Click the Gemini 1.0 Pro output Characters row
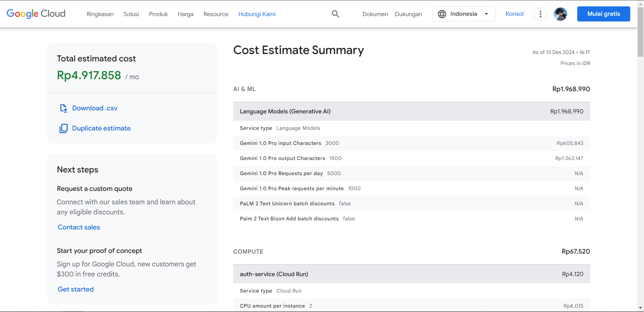 pyautogui.click(x=412, y=158)
